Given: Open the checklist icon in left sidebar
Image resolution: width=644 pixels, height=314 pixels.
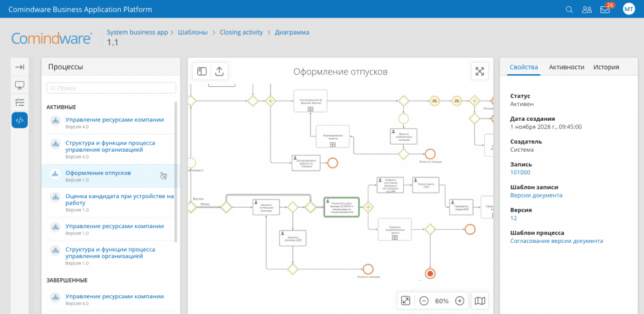Looking at the screenshot, I should 19,103.
